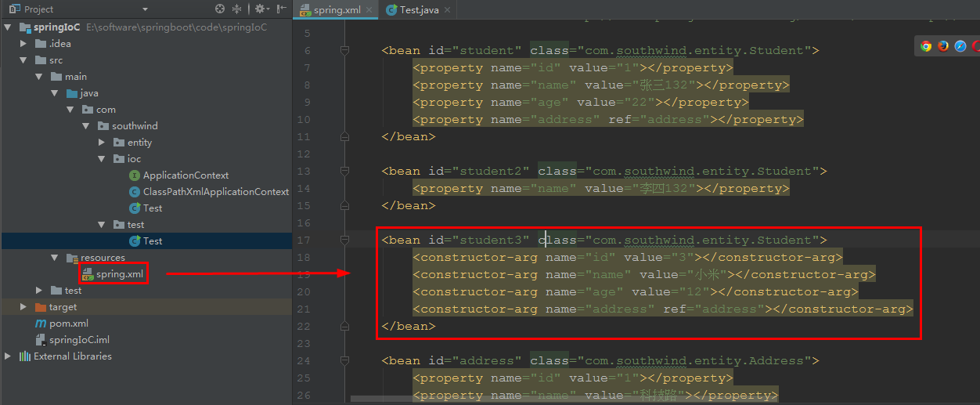This screenshot has width=980, height=405.
Task: Click the springIoC.iml file icon
Action: 41,340
